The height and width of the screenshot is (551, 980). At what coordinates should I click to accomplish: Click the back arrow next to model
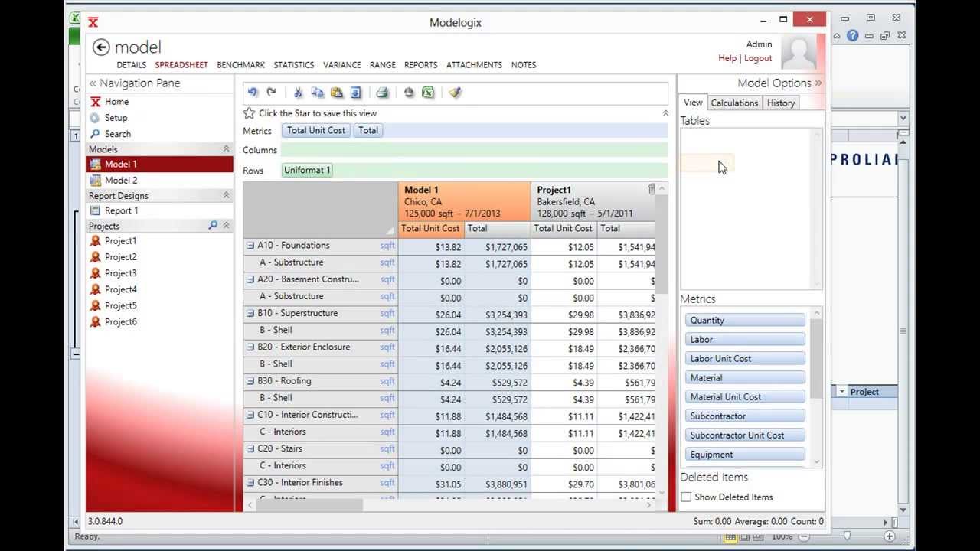pos(101,47)
